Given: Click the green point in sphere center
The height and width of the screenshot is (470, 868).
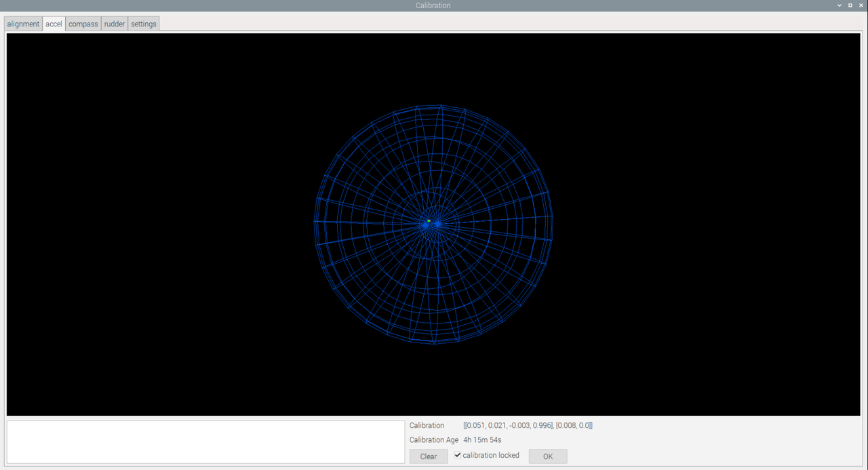Looking at the screenshot, I should [x=429, y=220].
